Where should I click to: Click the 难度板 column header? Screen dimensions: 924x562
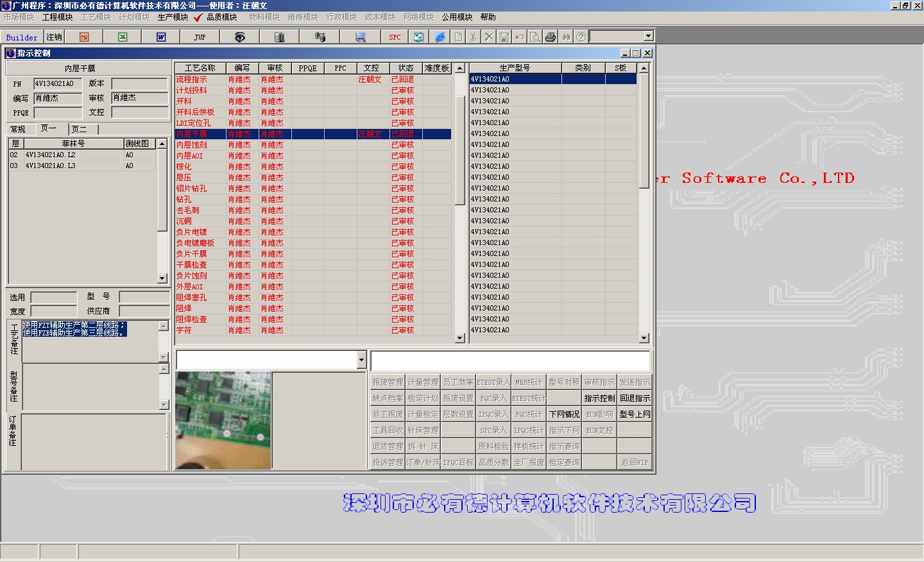click(437, 68)
